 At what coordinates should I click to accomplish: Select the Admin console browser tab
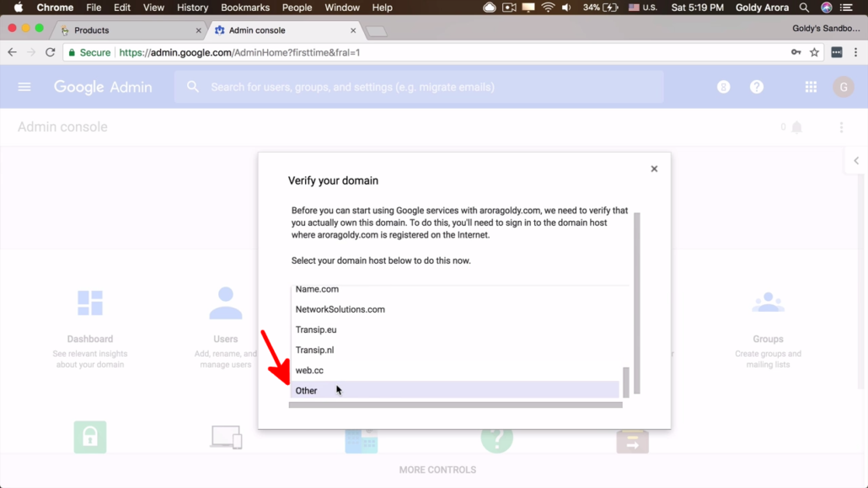[x=285, y=30]
